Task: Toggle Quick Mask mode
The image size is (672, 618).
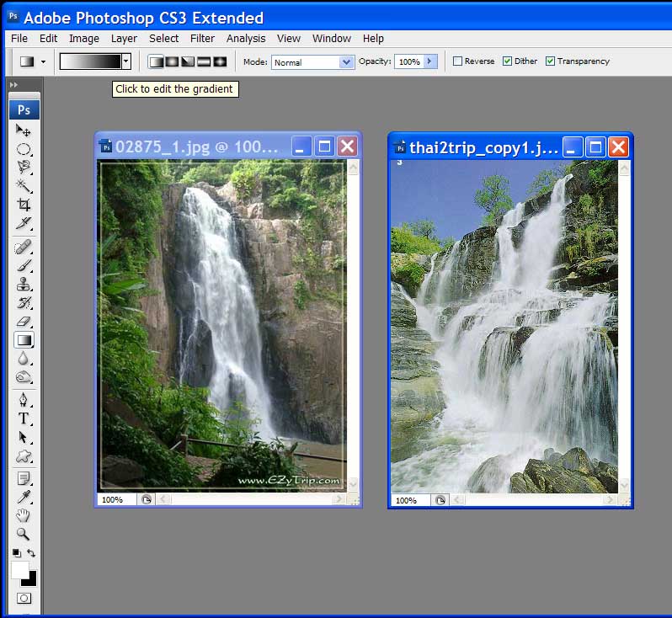Action: tap(24, 599)
